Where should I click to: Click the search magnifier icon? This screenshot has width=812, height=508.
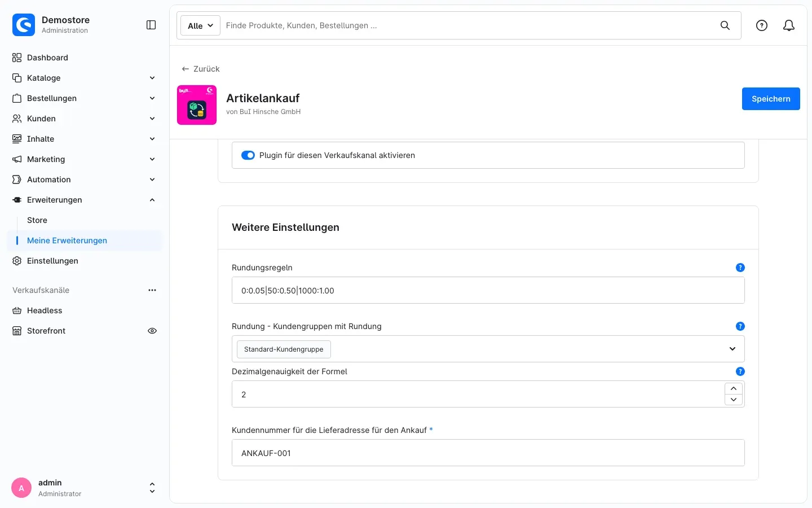click(x=725, y=25)
